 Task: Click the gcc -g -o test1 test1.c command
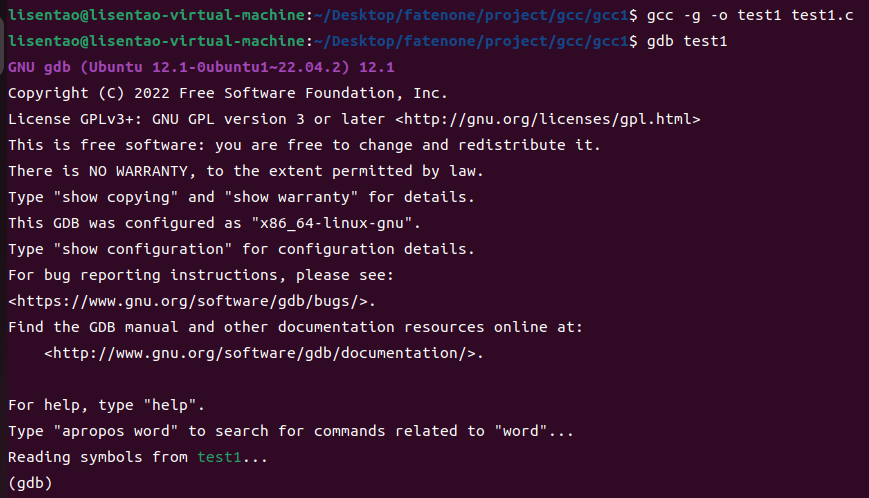click(x=750, y=16)
